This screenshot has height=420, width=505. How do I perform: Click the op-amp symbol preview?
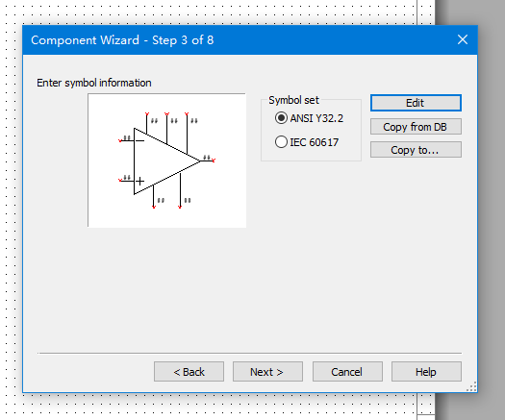click(166, 161)
